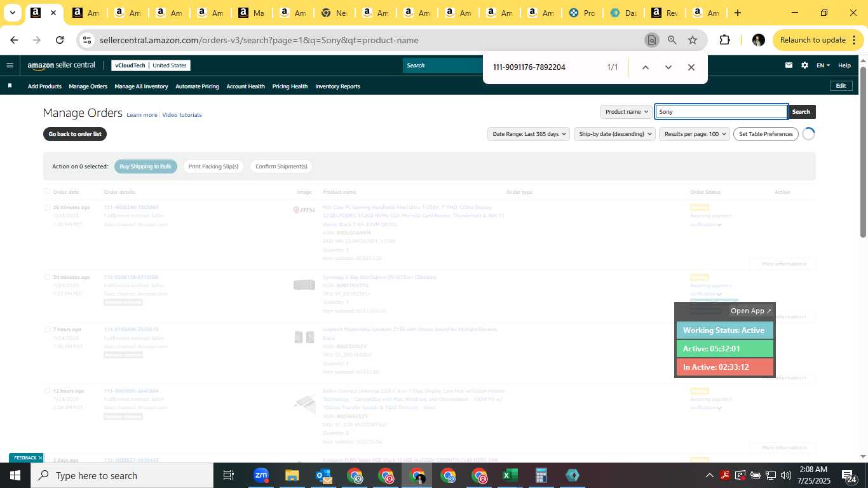Image resolution: width=868 pixels, height=488 pixels.
Task: Open Excel from the taskbar
Action: point(510,475)
